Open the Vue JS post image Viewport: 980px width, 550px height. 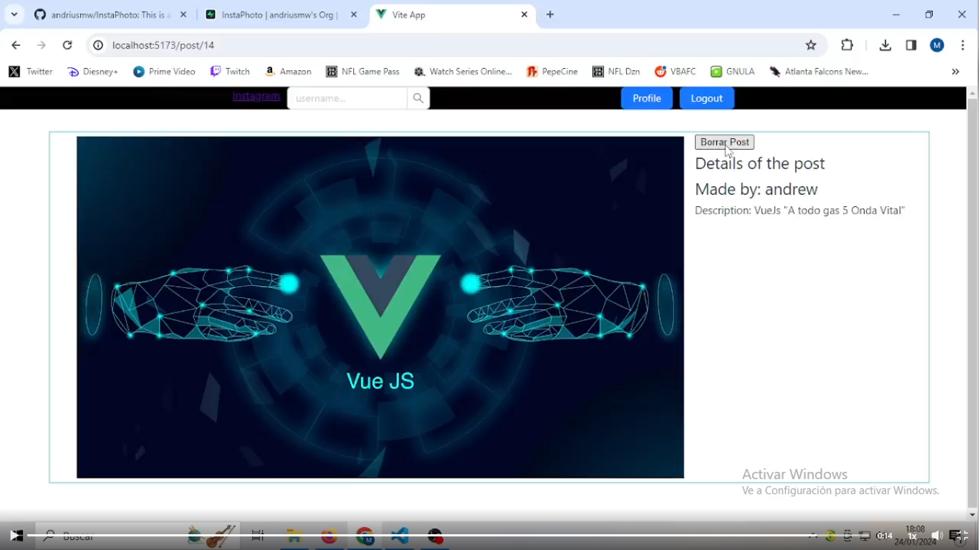pos(380,307)
